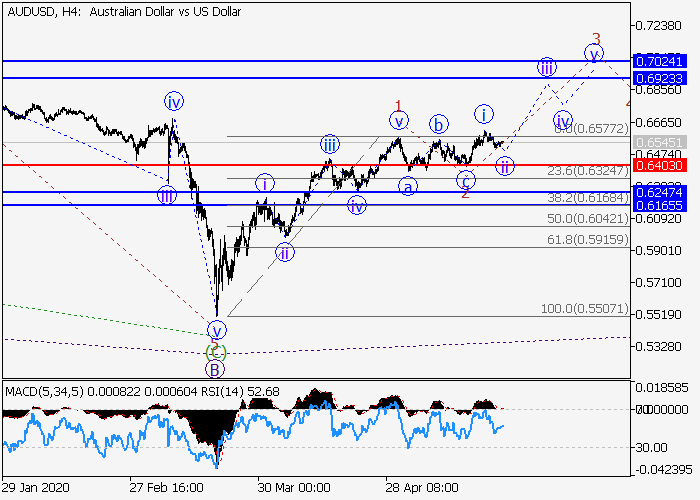Click the 28 Apr 08:00 date label
The width and height of the screenshot is (700, 500).
click(422, 488)
